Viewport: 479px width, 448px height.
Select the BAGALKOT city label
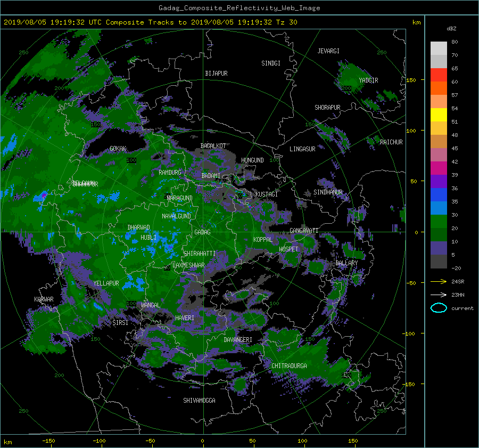pyautogui.click(x=213, y=146)
